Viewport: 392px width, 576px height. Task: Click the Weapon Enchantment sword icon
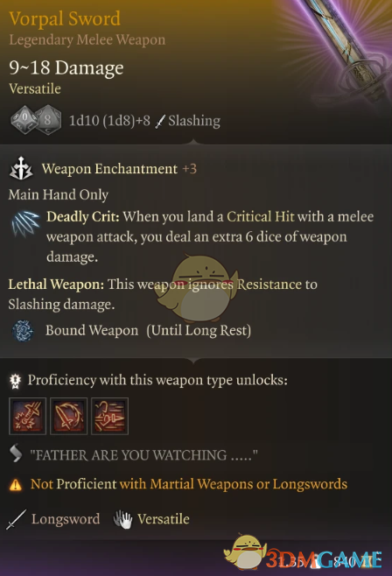coord(21,169)
